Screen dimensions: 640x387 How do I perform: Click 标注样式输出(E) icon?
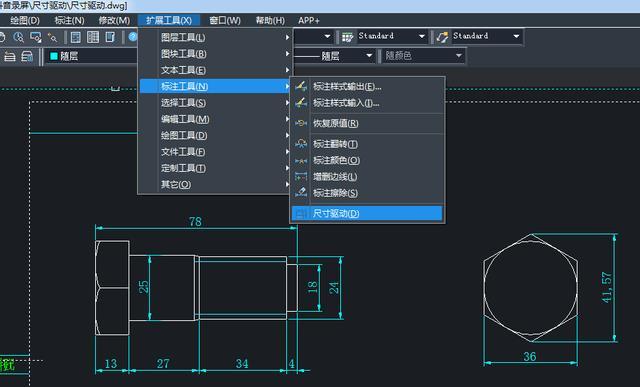pyautogui.click(x=301, y=87)
